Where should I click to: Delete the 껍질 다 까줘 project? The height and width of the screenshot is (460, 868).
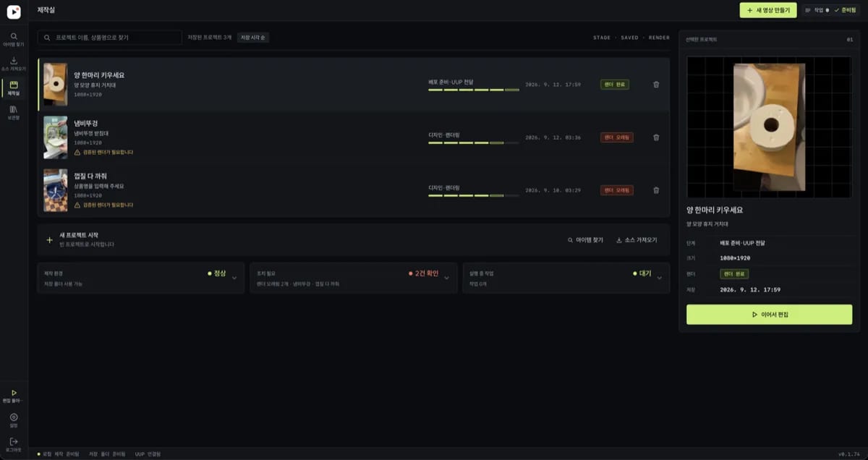click(x=656, y=190)
